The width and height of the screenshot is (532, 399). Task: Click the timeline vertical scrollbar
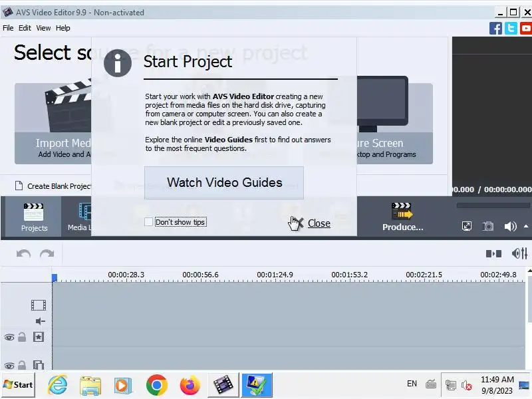click(529, 299)
